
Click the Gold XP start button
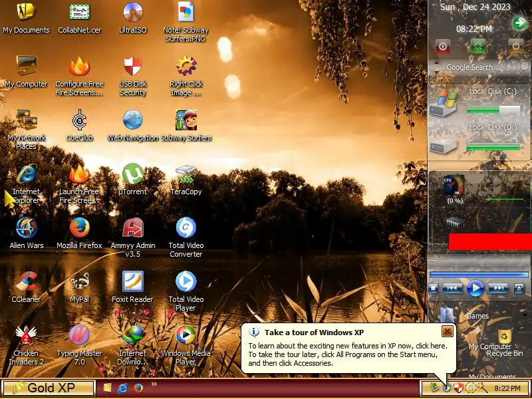[48, 388]
